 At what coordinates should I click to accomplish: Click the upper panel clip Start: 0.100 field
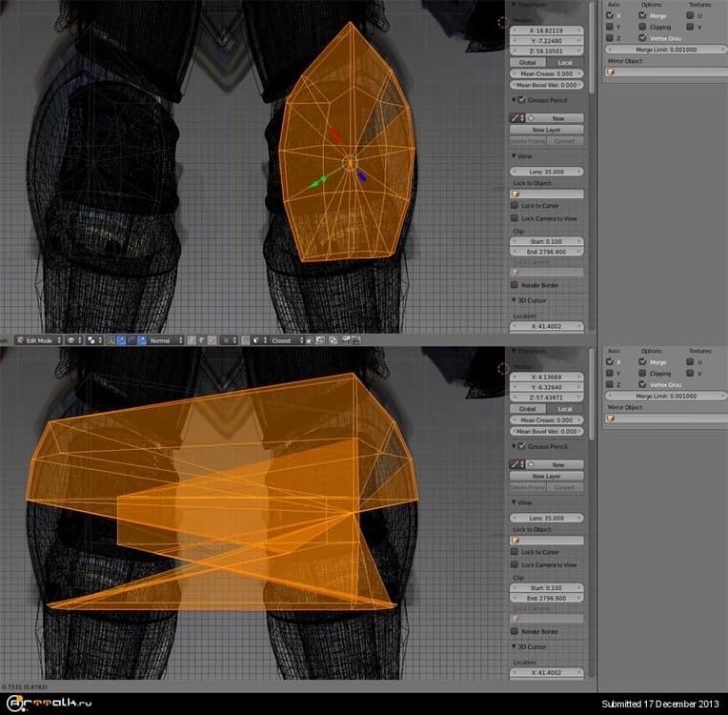(546, 241)
